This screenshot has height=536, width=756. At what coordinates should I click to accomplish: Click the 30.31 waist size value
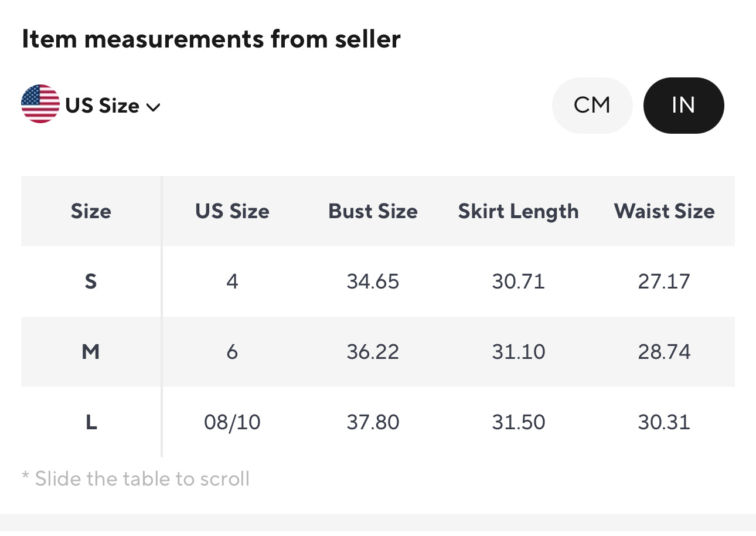[x=664, y=422]
